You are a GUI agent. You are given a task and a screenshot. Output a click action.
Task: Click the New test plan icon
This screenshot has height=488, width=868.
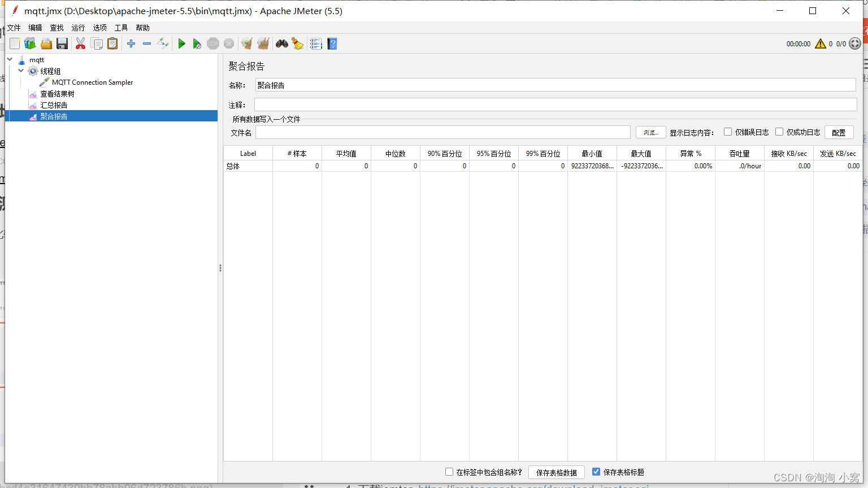15,43
